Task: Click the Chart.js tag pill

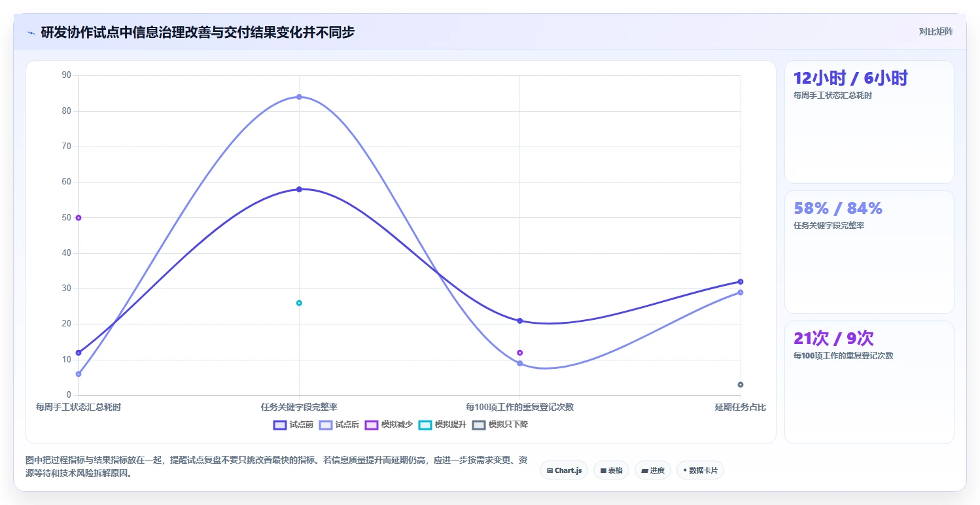Action: (x=564, y=470)
